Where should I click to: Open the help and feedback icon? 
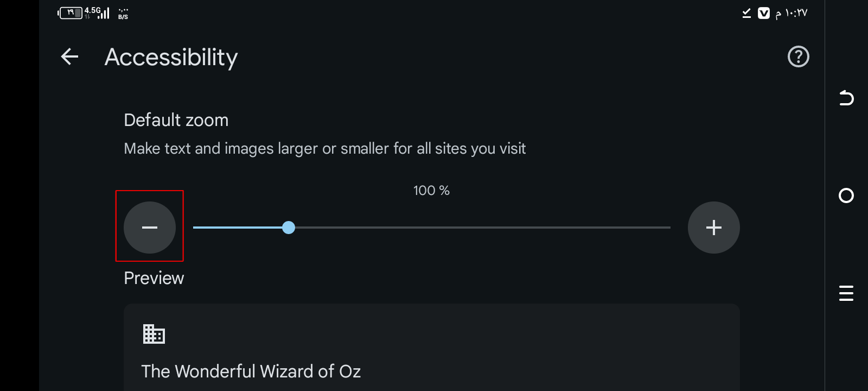click(798, 56)
